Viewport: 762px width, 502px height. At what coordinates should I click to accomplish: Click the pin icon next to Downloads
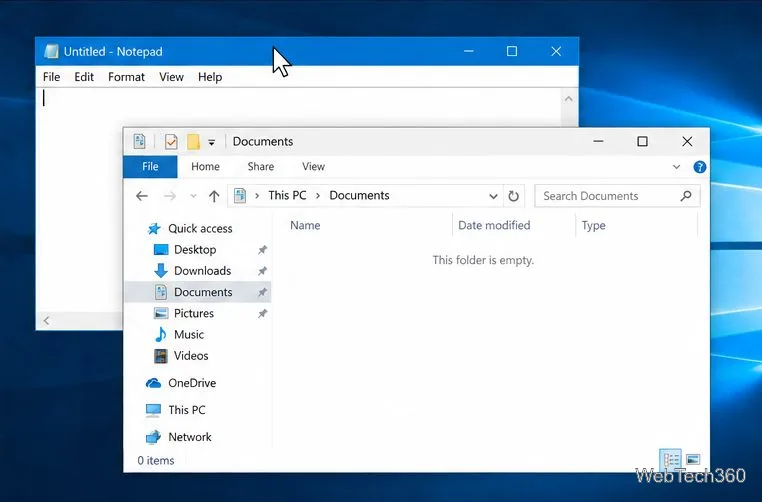pyautogui.click(x=262, y=271)
